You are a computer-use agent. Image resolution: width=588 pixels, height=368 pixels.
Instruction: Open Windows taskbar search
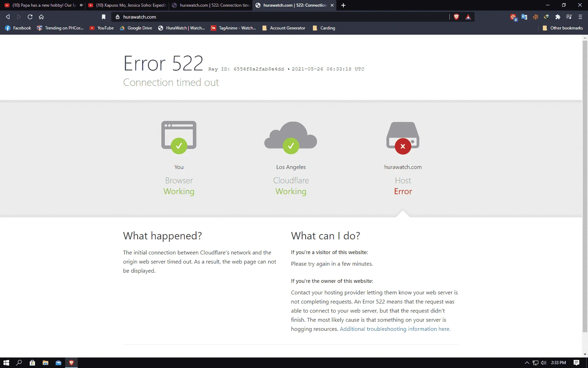pyautogui.click(x=19, y=363)
